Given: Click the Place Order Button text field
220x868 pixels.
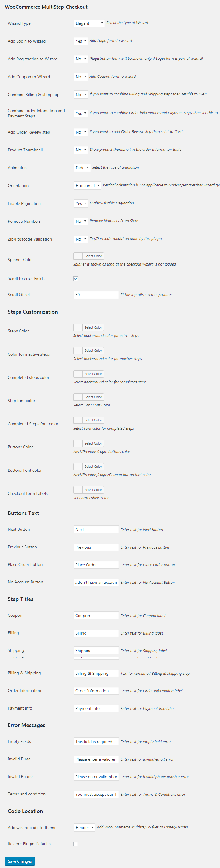Looking at the screenshot, I should [x=96, y=565].
